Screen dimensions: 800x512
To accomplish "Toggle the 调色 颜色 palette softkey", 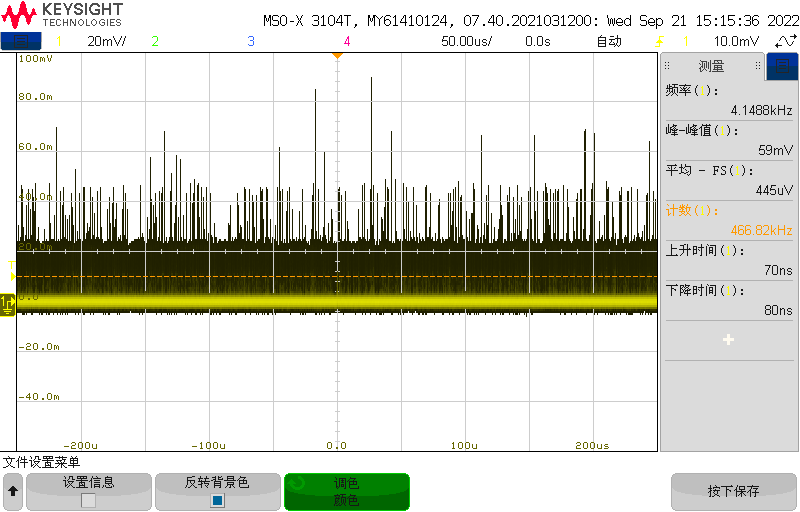I will [x=346, y=491].
